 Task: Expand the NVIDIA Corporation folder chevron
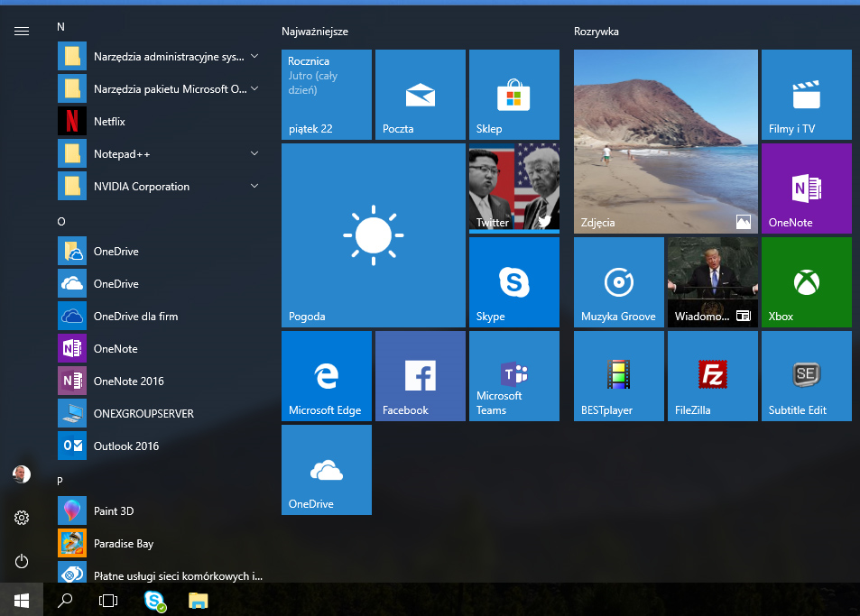[x=254, y=186]
